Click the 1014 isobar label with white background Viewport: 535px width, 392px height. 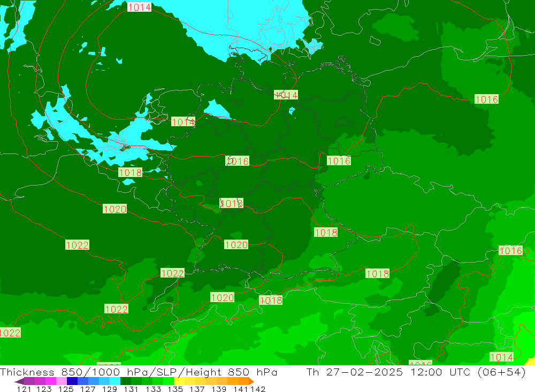[139, 7]
